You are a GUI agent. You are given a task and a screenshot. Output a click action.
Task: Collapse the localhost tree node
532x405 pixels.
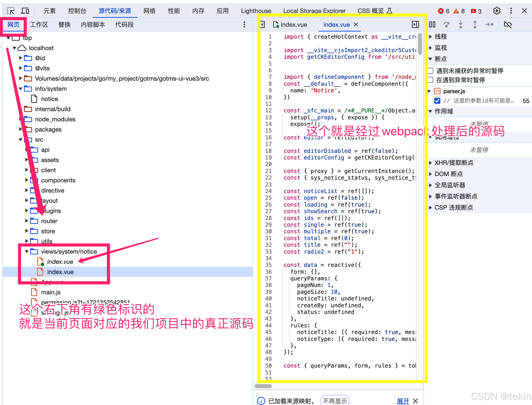[x=15, y=48]
